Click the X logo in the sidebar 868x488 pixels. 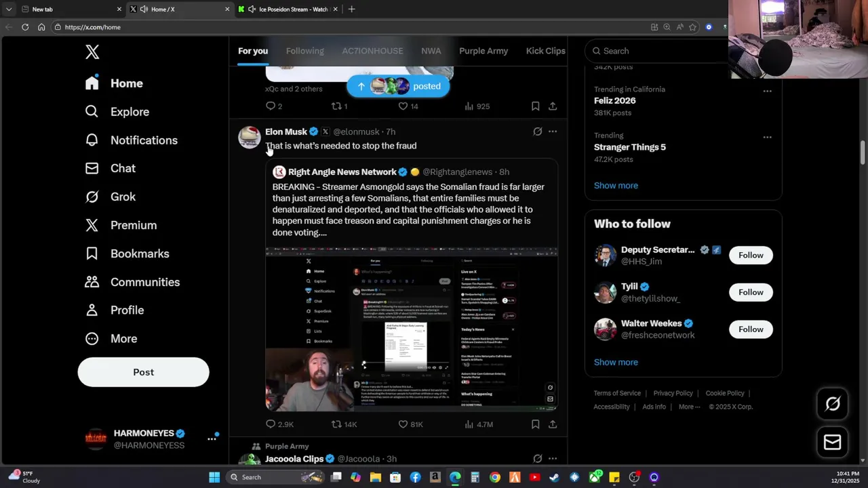pos(92,52)
